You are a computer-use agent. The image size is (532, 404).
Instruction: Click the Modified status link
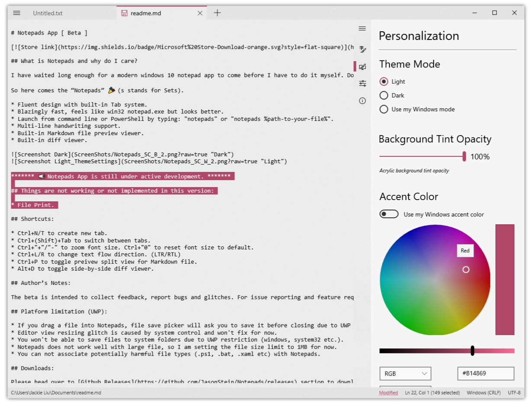click(x=388, y=393)
